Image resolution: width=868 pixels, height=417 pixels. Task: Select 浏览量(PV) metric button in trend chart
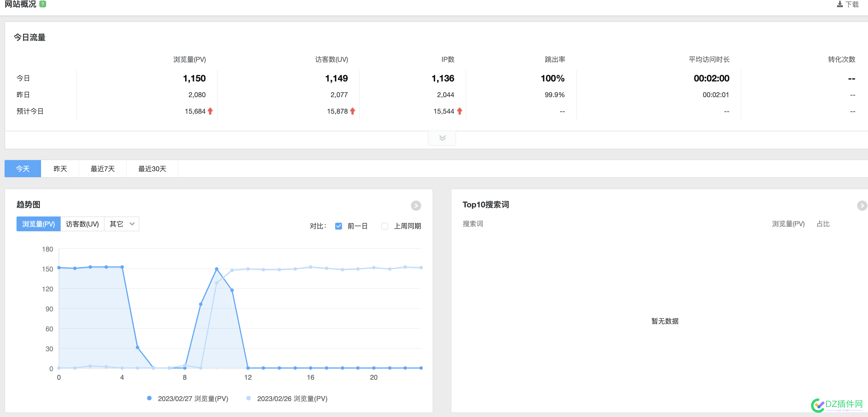click(x=38, y=224)
